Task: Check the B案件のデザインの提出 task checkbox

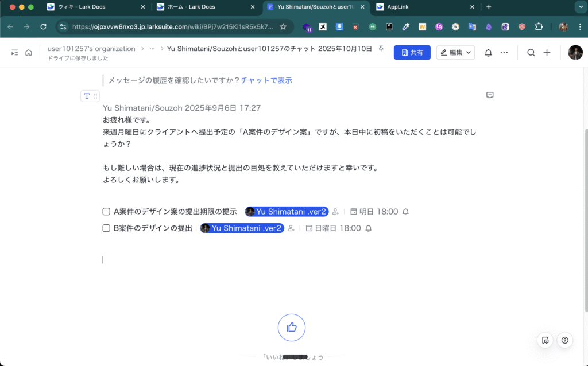Action: coord(106,228)
